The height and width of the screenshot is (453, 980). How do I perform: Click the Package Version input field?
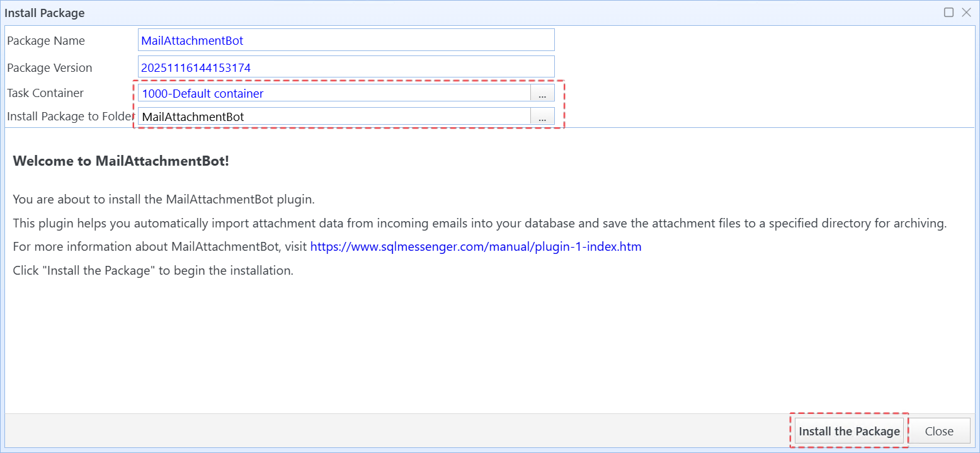tap(346, 67)
